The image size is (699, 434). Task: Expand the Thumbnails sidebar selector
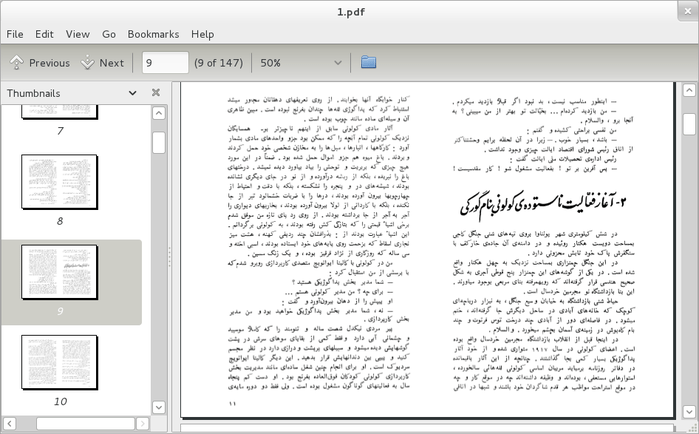pos(132,93)
